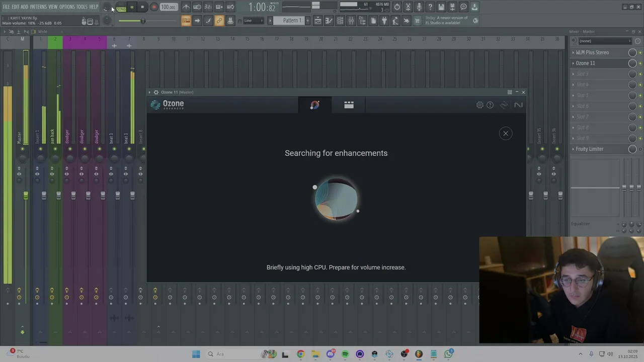The image size is (644, 362).
Task: Toggle the Slot 4 enable light
Action: click(x=640, y=84)
